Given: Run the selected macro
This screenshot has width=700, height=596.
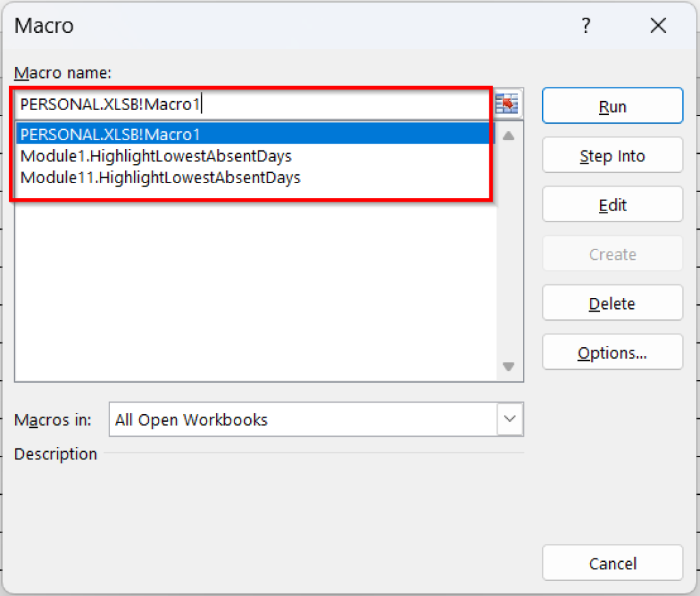Looking at the screenshot, I should click(612, 106).
